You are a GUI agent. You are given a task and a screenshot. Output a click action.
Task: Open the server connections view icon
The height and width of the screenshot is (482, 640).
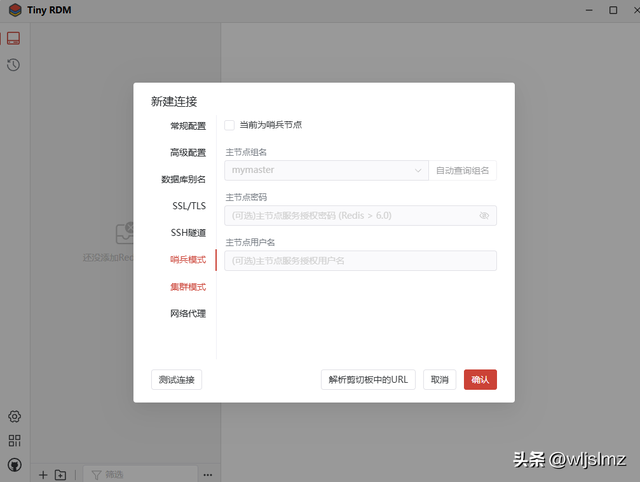[13, 38]
